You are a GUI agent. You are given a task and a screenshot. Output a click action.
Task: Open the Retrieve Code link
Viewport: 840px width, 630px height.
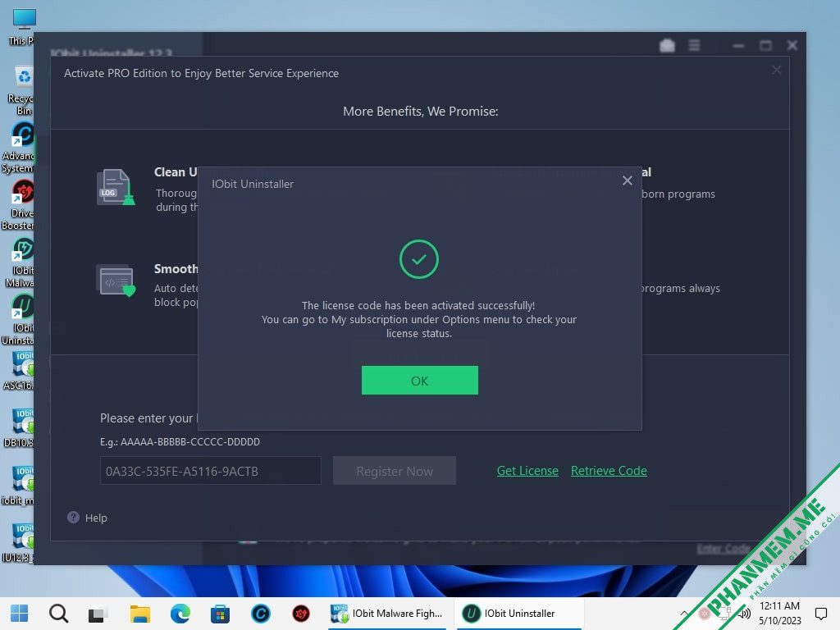[609, 470]
